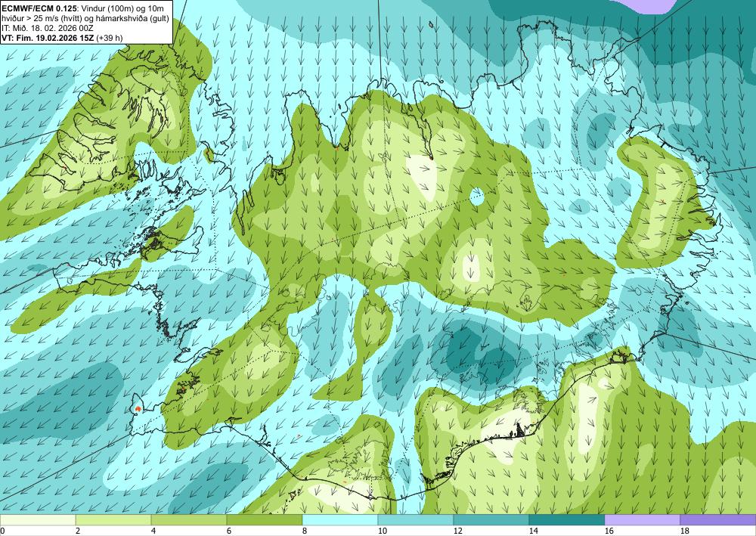Click the dark teal 14–16 m/s swatch
Image resolution: width=756 pixels, height=536 pixels.
click(567, 520)
